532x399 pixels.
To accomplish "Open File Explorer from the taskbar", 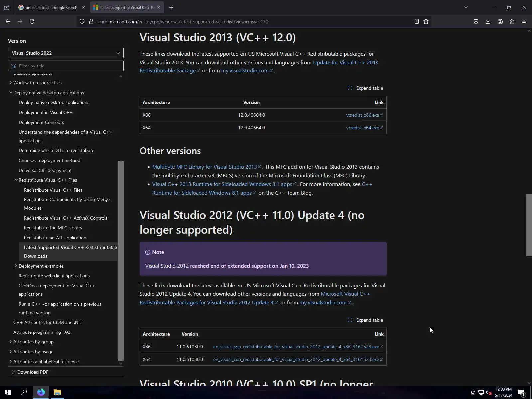I will 57,392.
